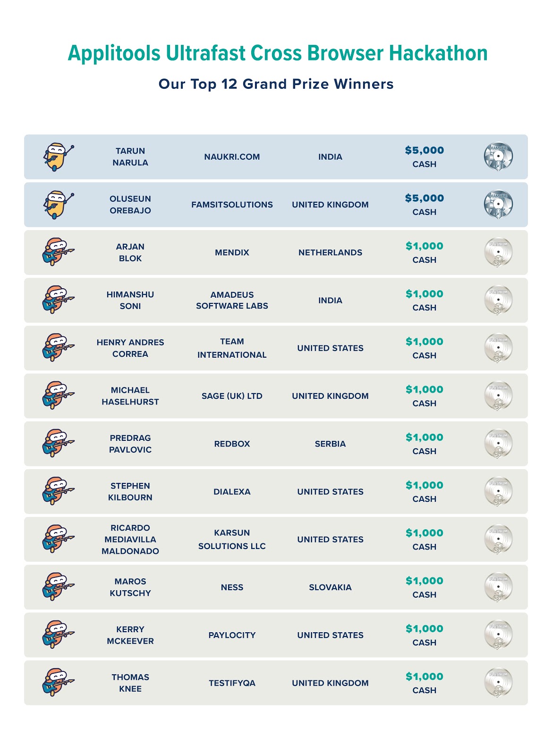Click the guitar mascot beside Predrag Pavlovic
Image resolution: width=552 pixels, height=756 pixels.
[57, 444]
